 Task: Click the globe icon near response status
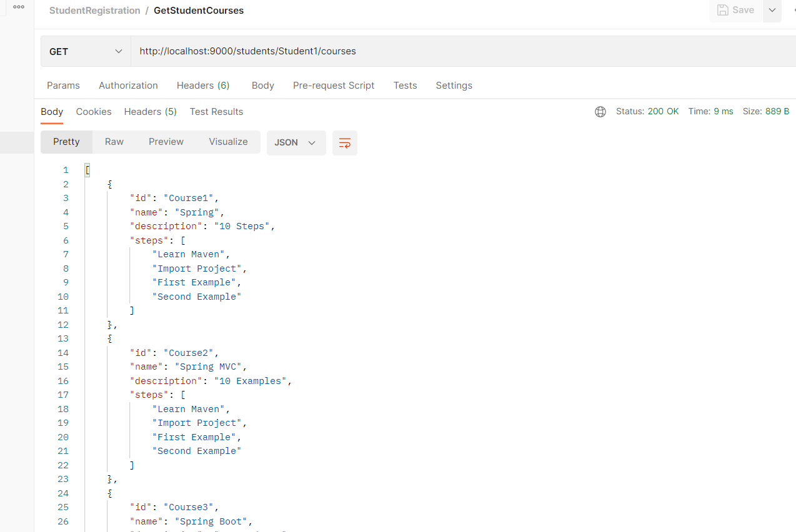tap(600, 112)
